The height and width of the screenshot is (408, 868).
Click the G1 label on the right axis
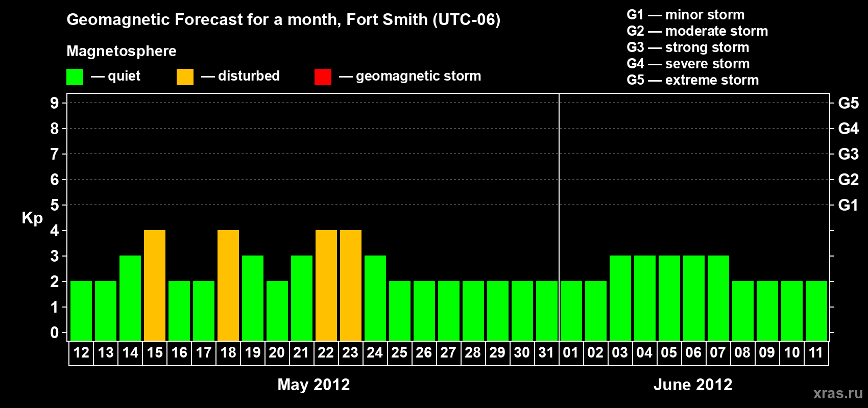(849, 205)
